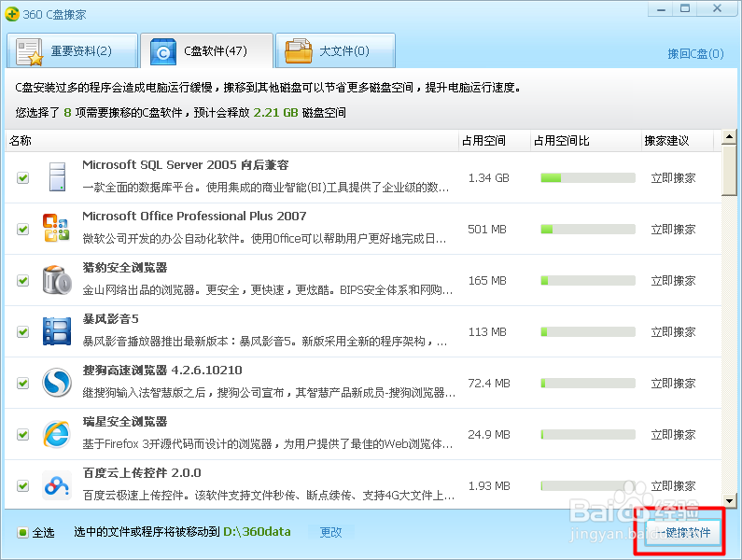Sort by 搬家建议 column header
The image size is (742, 560).
click(678, 141)
